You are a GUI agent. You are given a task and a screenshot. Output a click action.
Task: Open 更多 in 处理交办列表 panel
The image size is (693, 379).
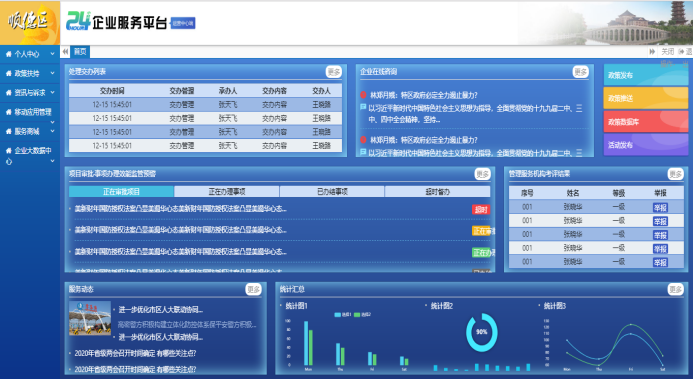pos(334,72)
